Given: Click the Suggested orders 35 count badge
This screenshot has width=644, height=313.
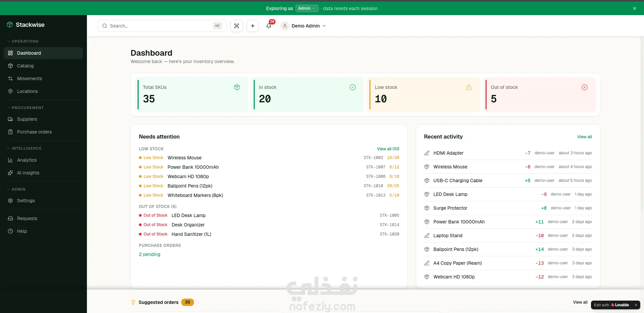Looking at the screenshot, I should [188, 302].
